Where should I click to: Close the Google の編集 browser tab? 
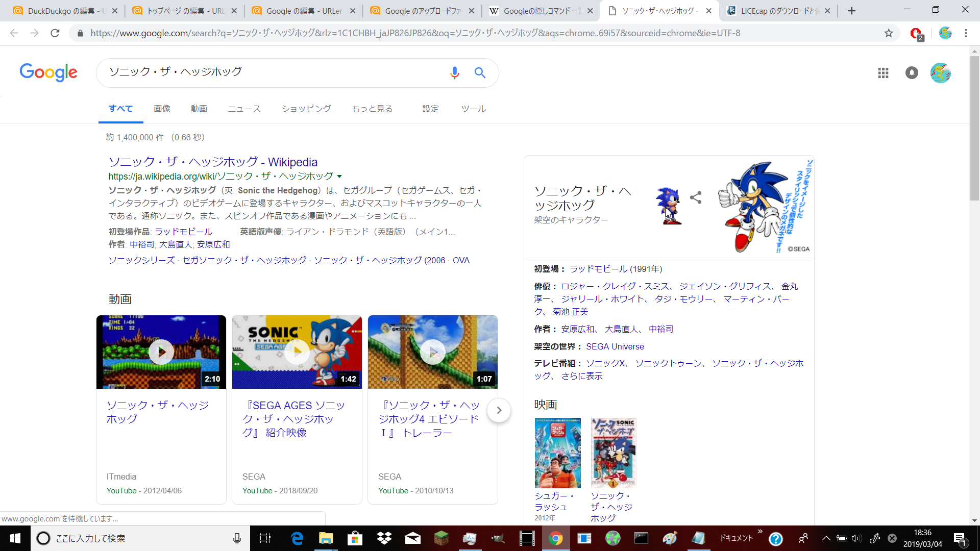click(352, 11)
